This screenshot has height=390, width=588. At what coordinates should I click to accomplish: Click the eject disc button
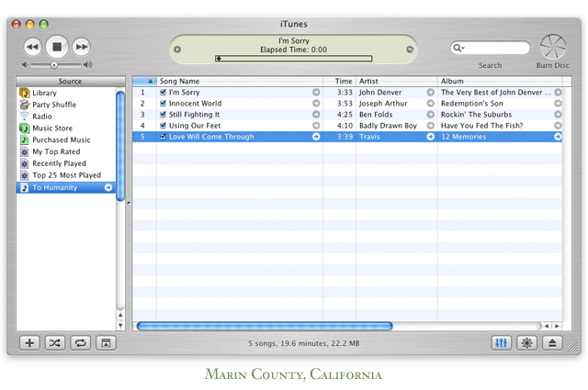point(552,343)
